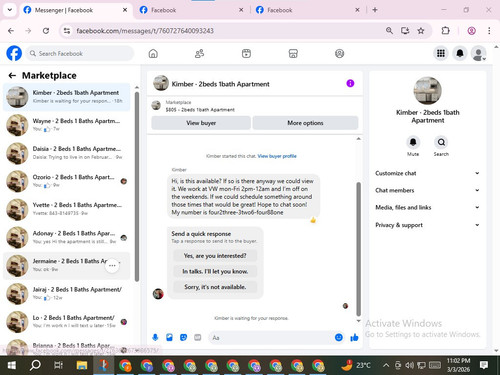
Task: Click the conversation list scrollbar
Action: point(137,187)
